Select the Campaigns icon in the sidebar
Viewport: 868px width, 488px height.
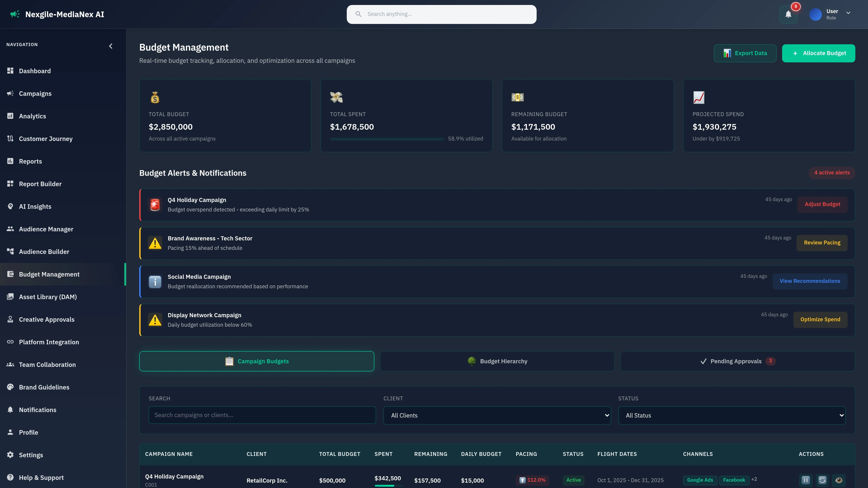(10, 93)
